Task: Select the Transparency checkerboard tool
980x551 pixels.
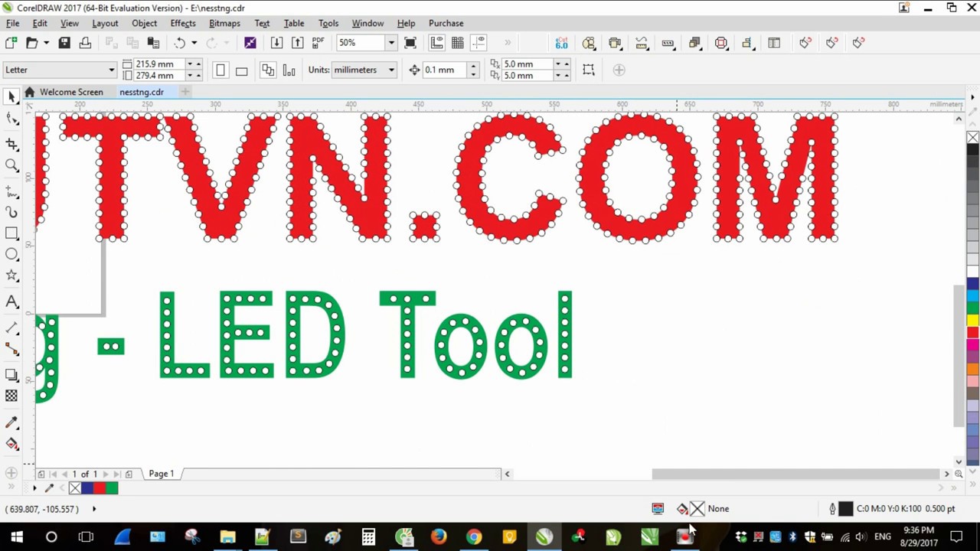Action: 11,396
